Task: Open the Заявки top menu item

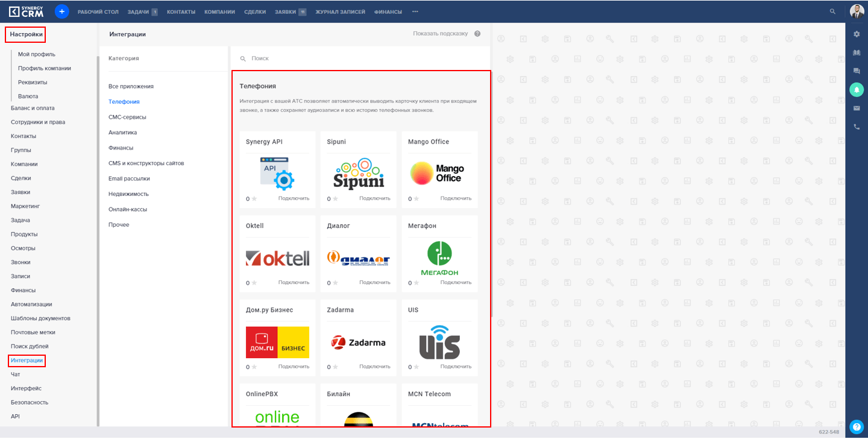Action: [x=286, y=11]
